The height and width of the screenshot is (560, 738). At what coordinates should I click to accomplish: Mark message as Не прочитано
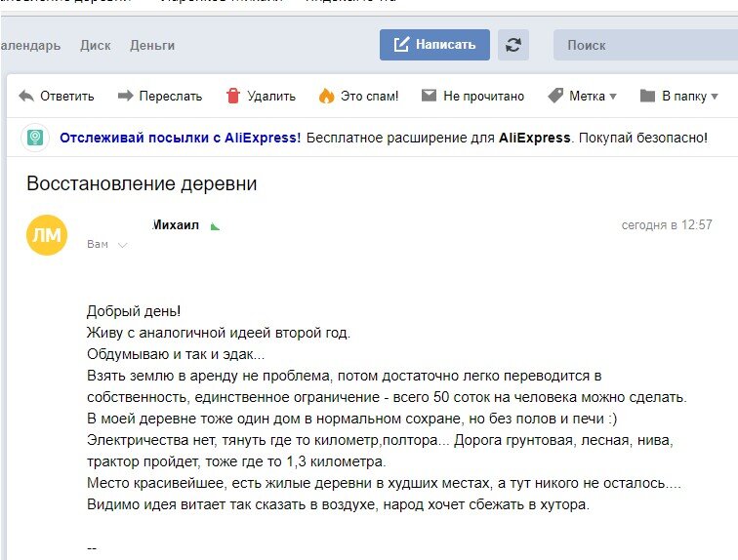point(484,96)
